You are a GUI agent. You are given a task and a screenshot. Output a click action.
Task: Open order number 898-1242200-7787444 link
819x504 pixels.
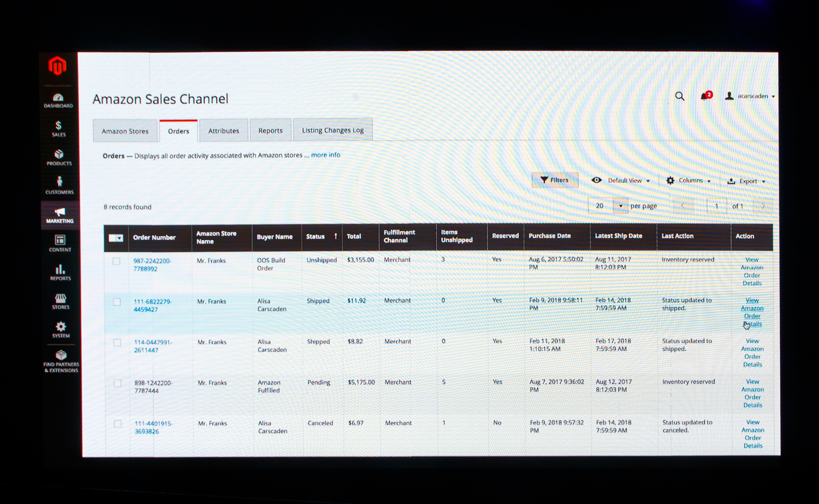[153, 387]
